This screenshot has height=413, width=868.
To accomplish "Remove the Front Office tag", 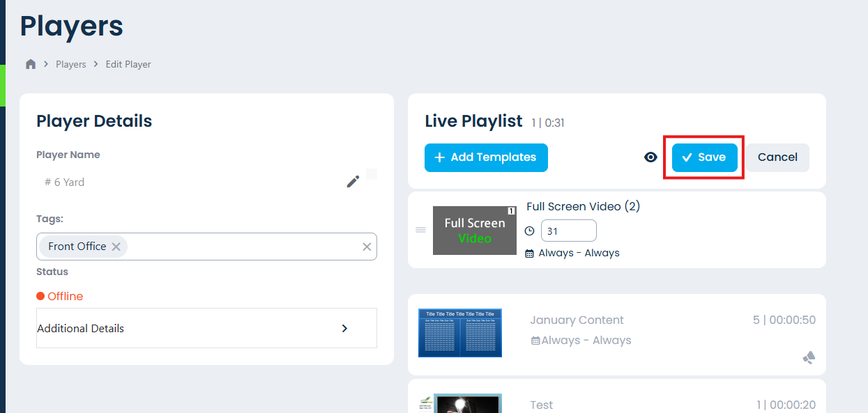I will coord(116,247).
